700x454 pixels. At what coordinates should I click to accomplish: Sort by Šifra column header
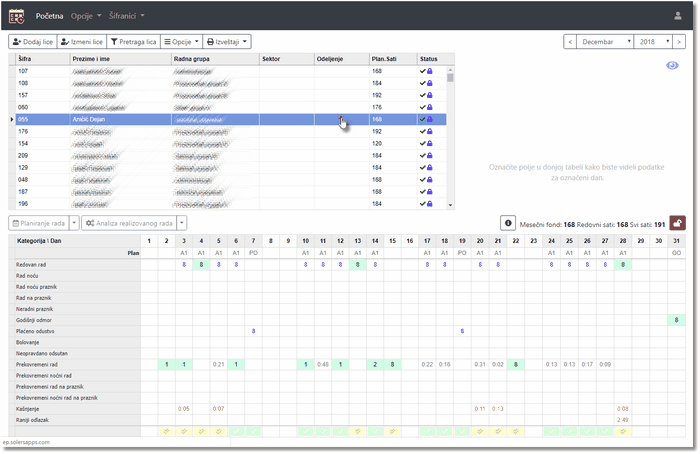[43, 59]
